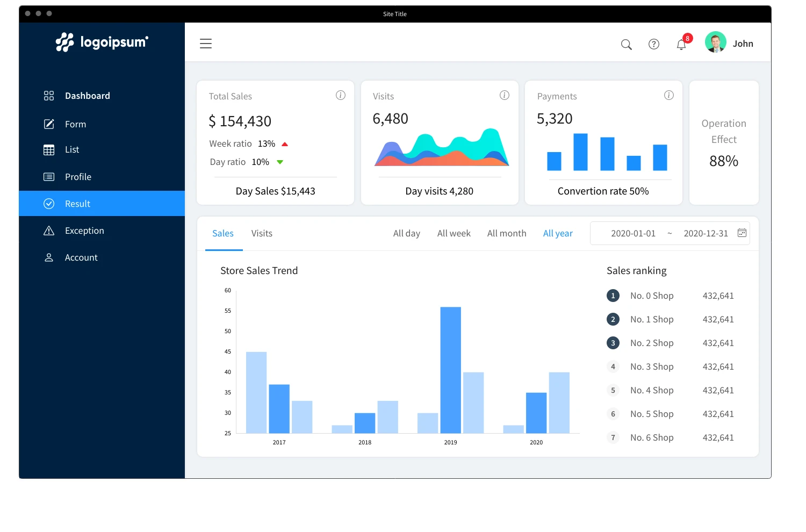Image resolution: width=806 pixels, height=532 pixels.
Task: Open the help question mark icon
Action: tap(653, 45)
